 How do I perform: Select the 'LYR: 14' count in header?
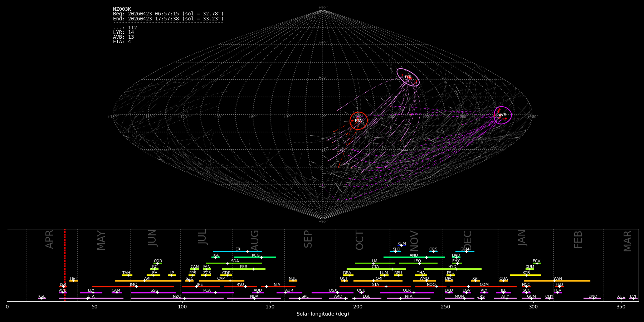(x=123, y=33)
